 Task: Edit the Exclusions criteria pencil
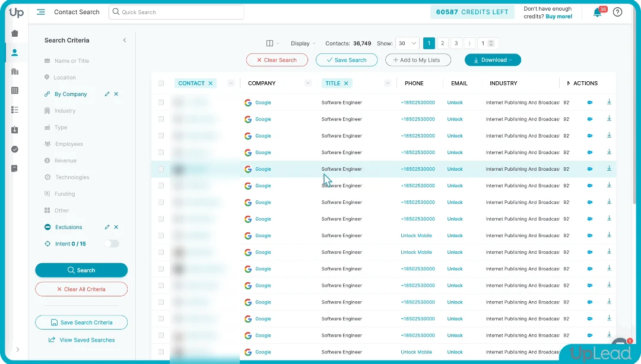click(107, 227)
